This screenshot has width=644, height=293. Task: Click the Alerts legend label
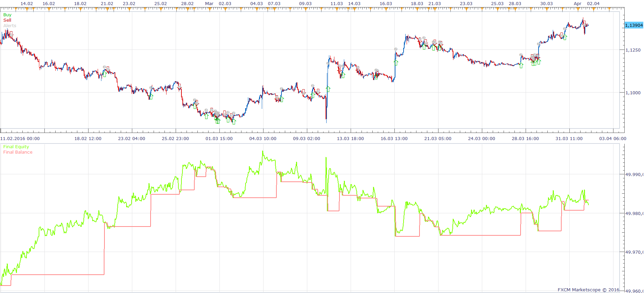pos(10,26)
